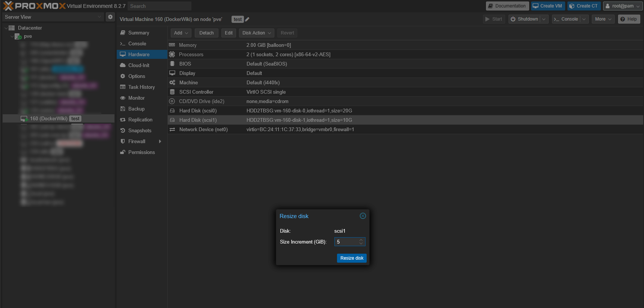This screenshot has height=308, width=644.
Task: Click the gear icon beside Server View
Action: [x=110, y=17]
